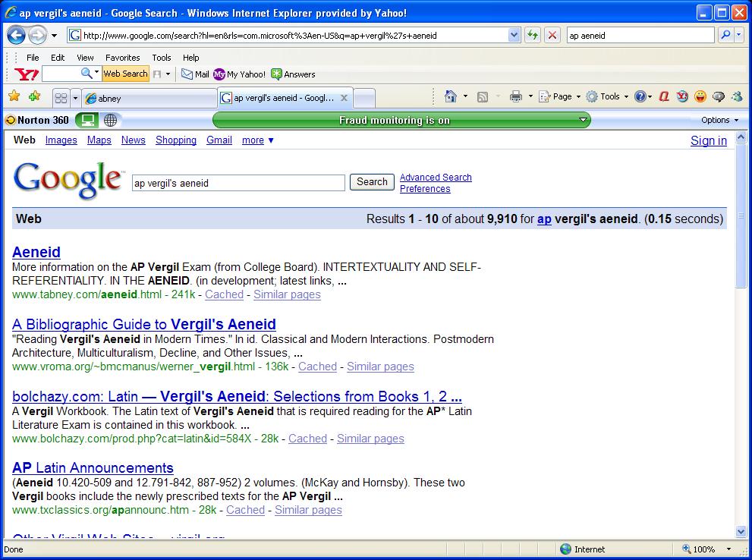
Task: Open the View menu
Action: 85,58
